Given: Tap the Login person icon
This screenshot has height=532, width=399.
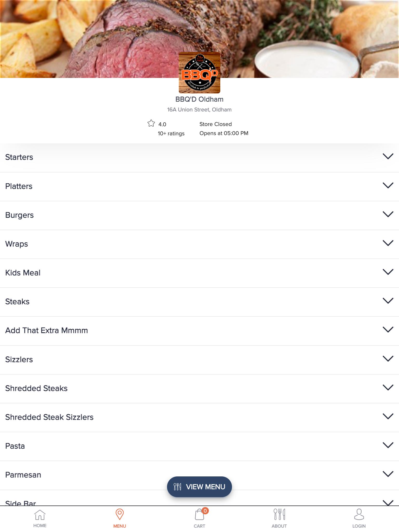Looking at the screenshot, I should 359,514.
